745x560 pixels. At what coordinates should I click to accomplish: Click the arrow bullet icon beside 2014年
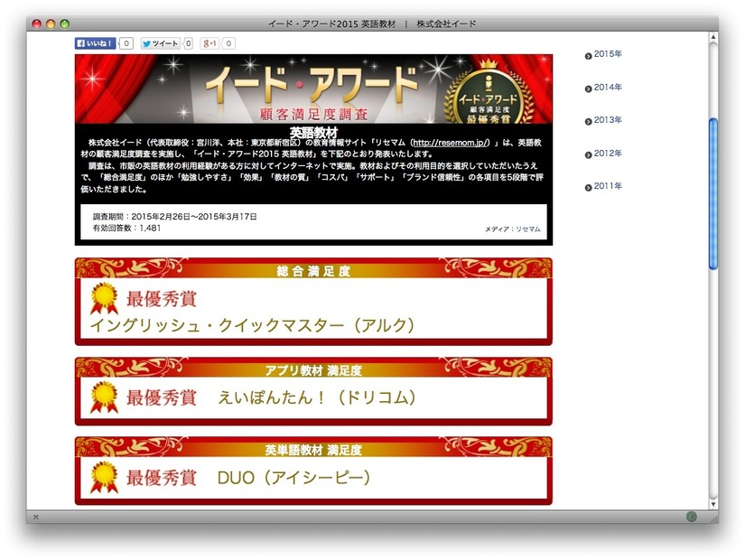click(x=588, y=89)
